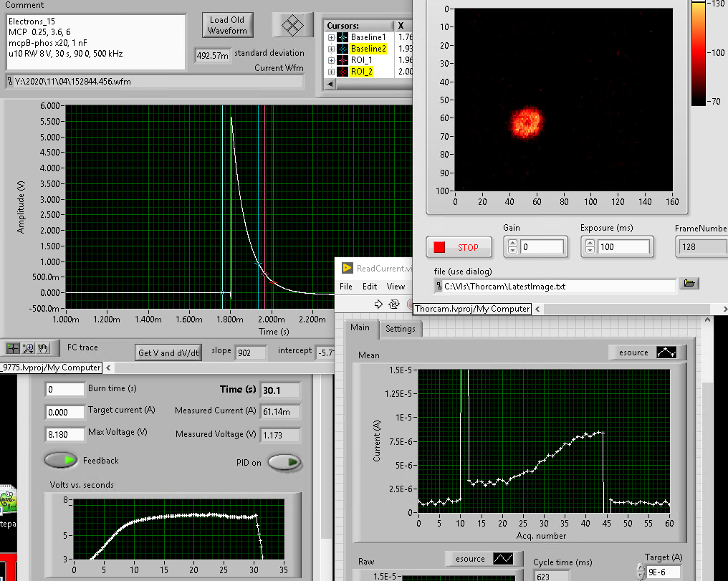
Task: Expand the Baseline1 cursor entry
Action: point(331,37)
